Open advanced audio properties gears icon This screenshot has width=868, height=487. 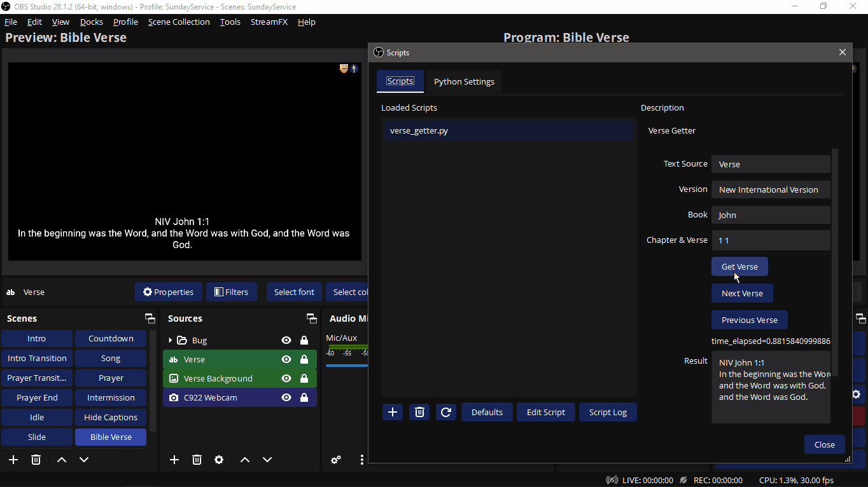point(336,460)
